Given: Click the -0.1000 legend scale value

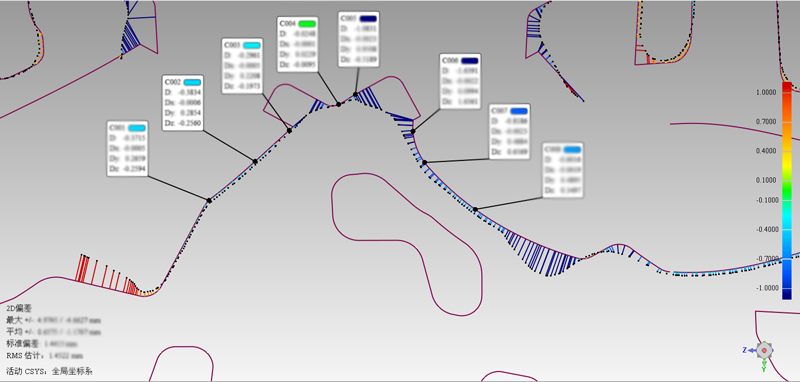Looking at the screenshot, I should (x=766, y=200).
